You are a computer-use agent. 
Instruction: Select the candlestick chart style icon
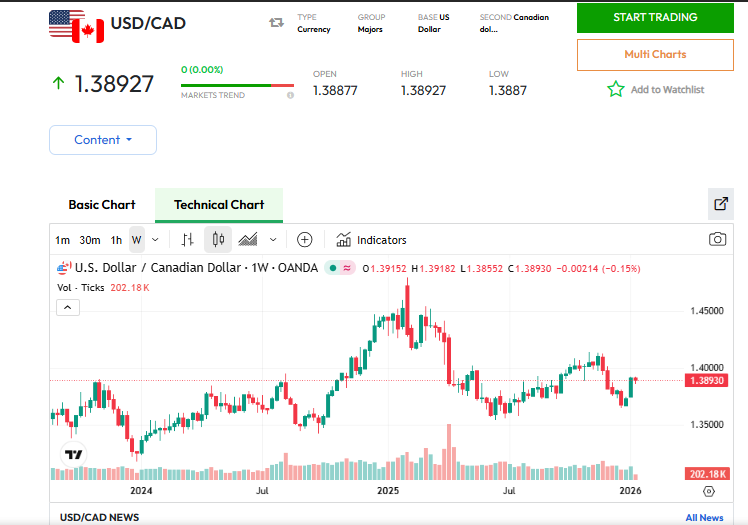(x=218, y=240)
